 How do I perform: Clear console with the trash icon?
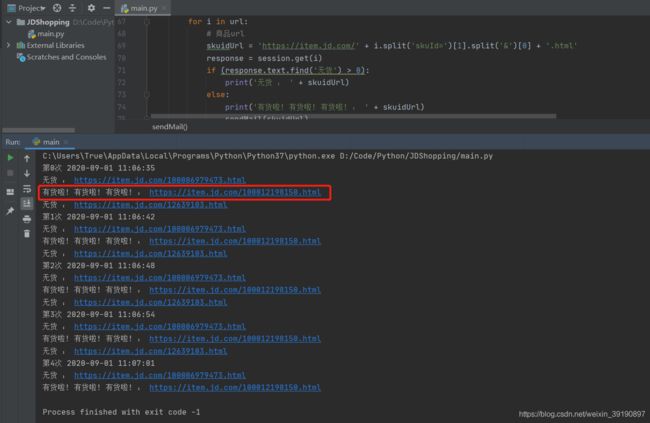[x=27, y=233]
